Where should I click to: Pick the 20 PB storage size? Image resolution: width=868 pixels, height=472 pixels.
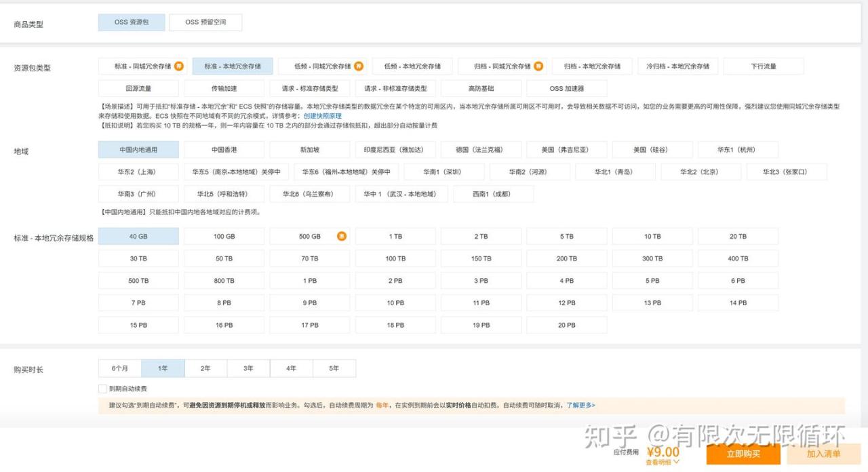(566, 326)
